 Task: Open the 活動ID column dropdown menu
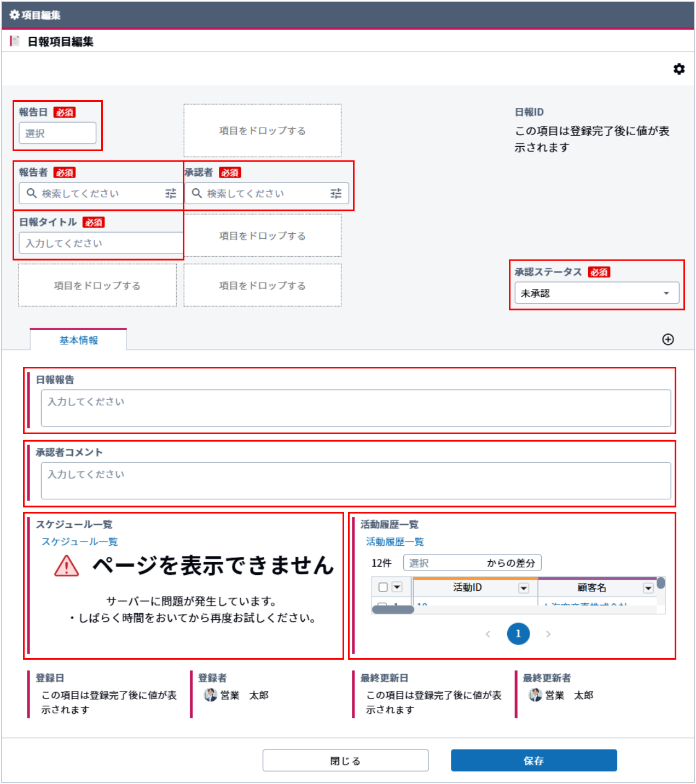524,588
